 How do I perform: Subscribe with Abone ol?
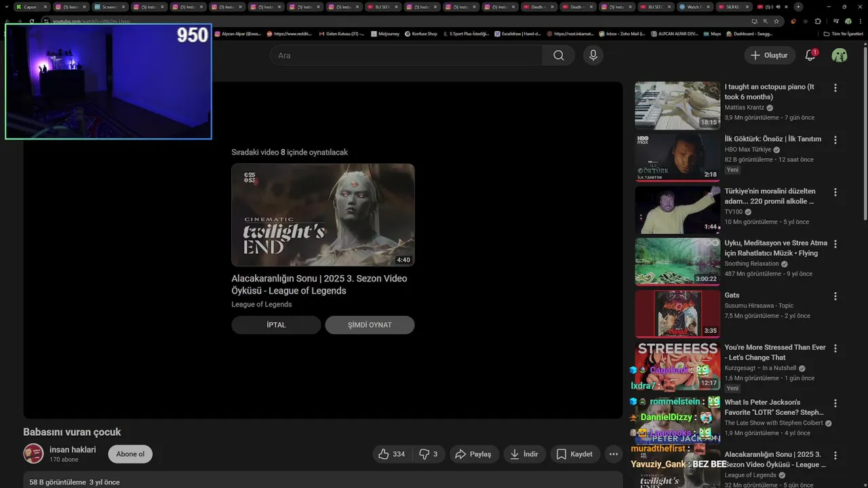click(130, 454)
